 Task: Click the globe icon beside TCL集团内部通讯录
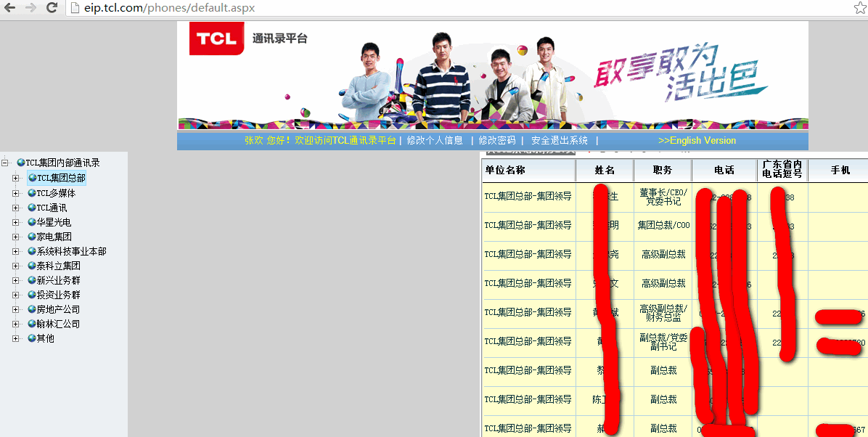tap(21, 163)
